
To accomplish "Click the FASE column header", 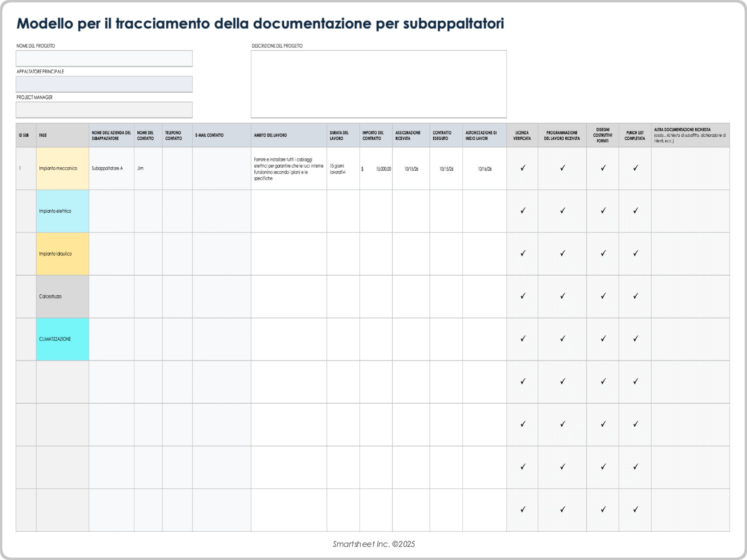I will pos(63,135).
